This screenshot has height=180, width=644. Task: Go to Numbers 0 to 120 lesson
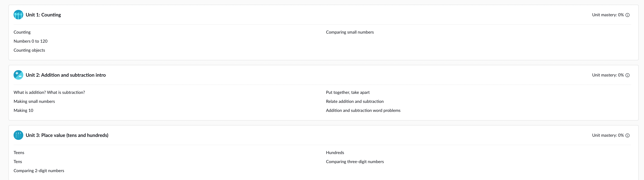[x=31, y=41]
